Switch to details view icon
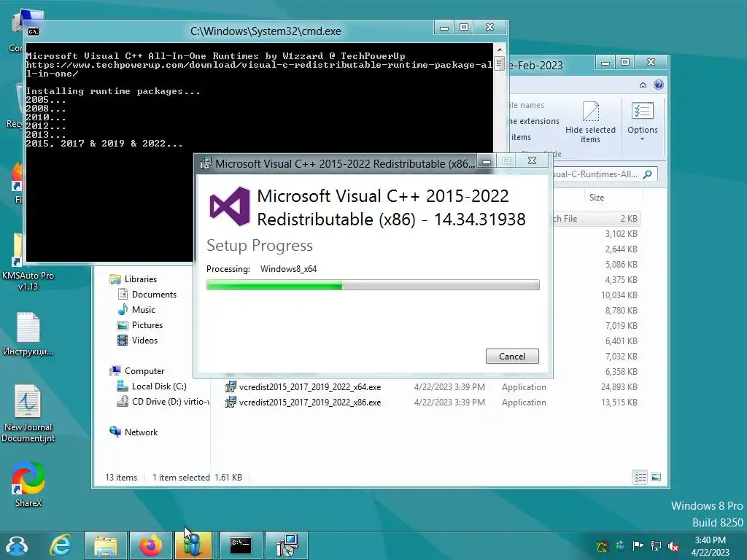This screenshot has height=560, width=747. click(640, 477)
